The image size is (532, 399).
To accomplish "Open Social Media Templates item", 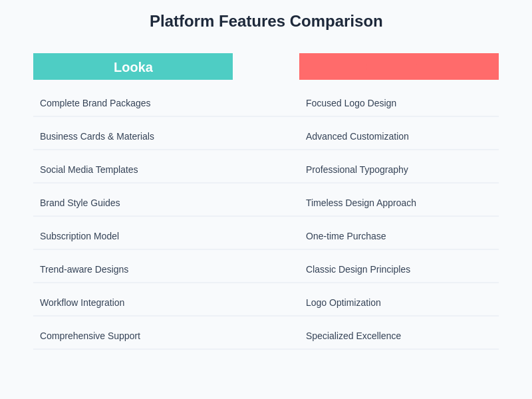I will coord(89,170).
